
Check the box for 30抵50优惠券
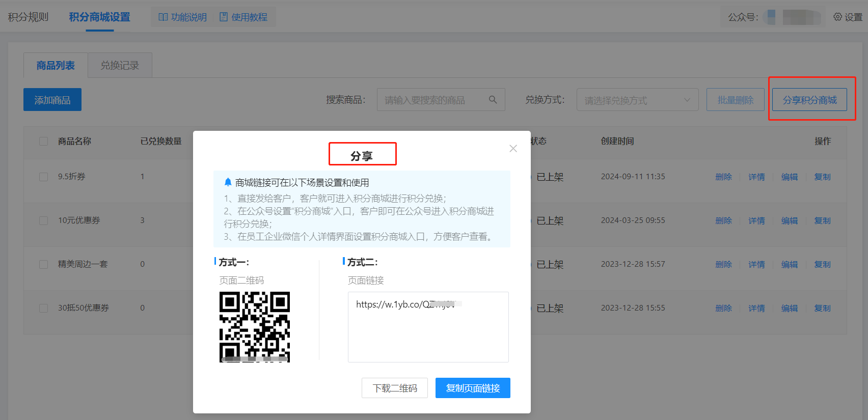(x=44, y=308)
